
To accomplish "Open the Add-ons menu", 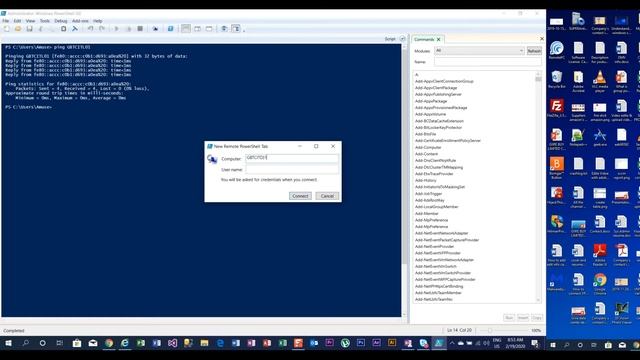I will (x=80, y=21).
